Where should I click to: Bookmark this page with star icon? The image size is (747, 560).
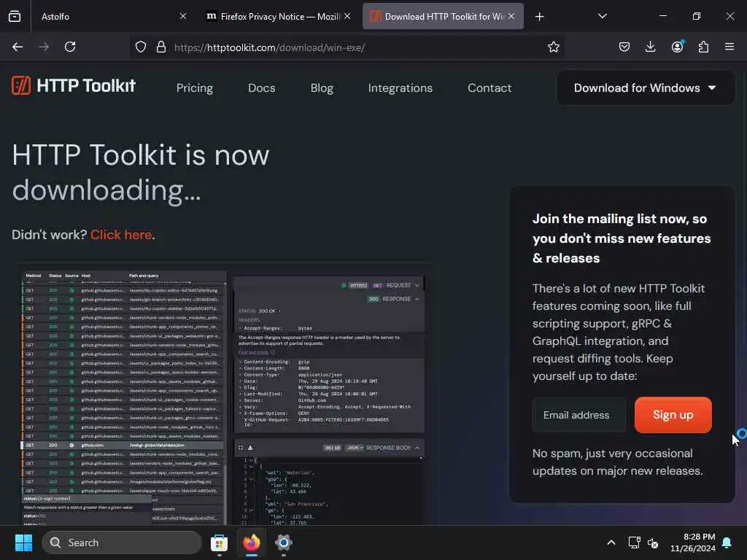pos(553,47)
